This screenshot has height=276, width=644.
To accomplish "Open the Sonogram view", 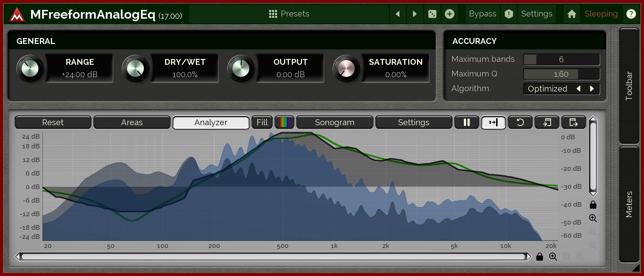I will (334, 122).
